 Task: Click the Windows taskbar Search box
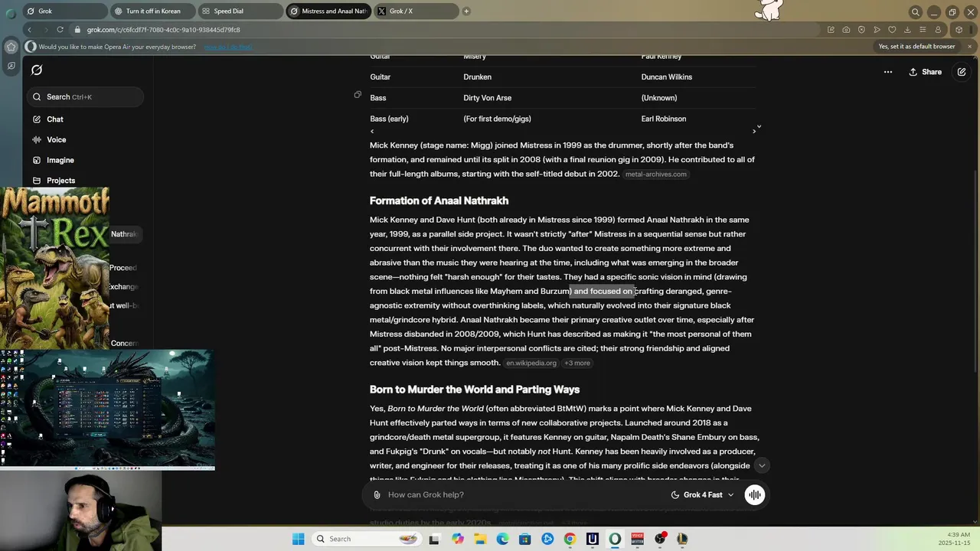[366, 539]
